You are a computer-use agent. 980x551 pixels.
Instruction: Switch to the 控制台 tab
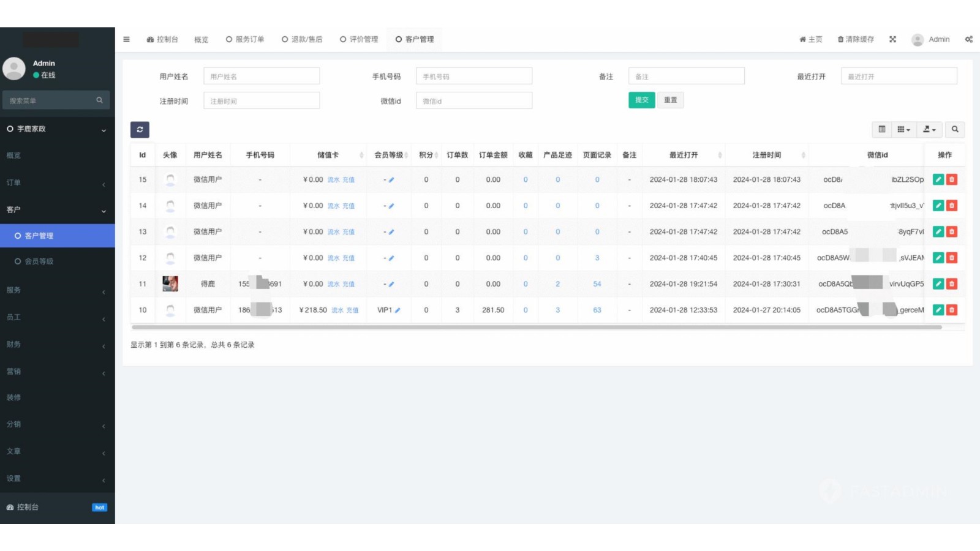162,39
